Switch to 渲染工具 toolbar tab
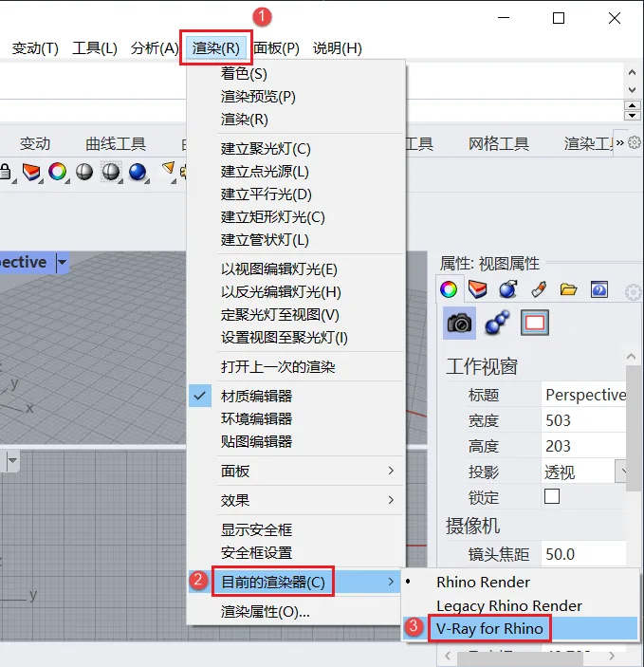 click(x=590, y=144)
